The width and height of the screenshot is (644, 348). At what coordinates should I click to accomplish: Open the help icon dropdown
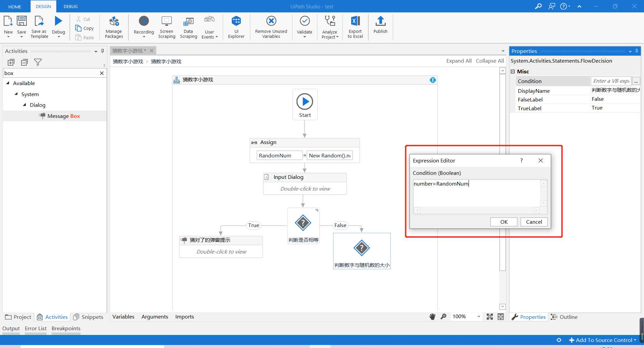pos(565,6)
